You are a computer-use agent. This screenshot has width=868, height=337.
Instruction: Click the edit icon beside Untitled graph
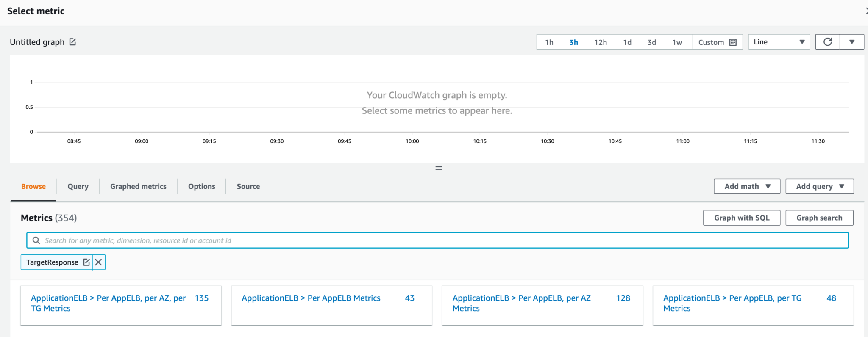[x=72, y=42]
